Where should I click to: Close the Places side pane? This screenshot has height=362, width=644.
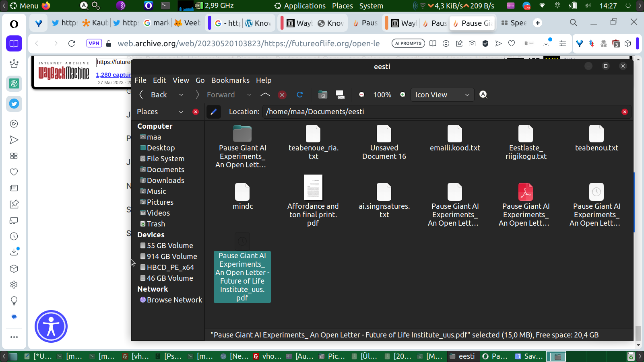pos(196,112)
